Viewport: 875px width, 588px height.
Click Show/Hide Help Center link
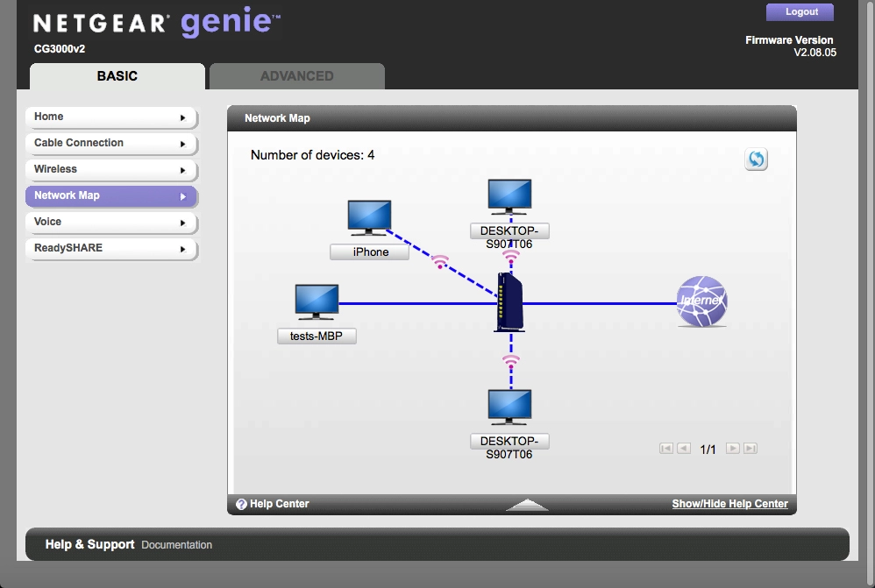(x=729, y=504)
